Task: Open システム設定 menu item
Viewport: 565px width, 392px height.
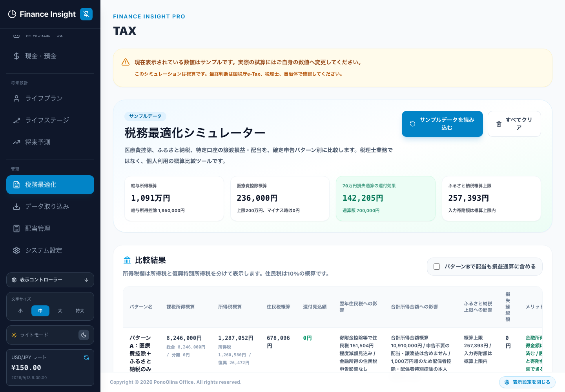Action: click(x=50, y=250)
